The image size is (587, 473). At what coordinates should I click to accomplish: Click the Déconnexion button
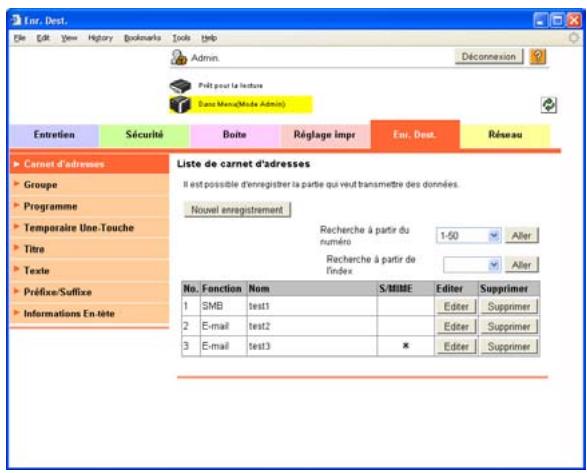[x=489, y=57]
